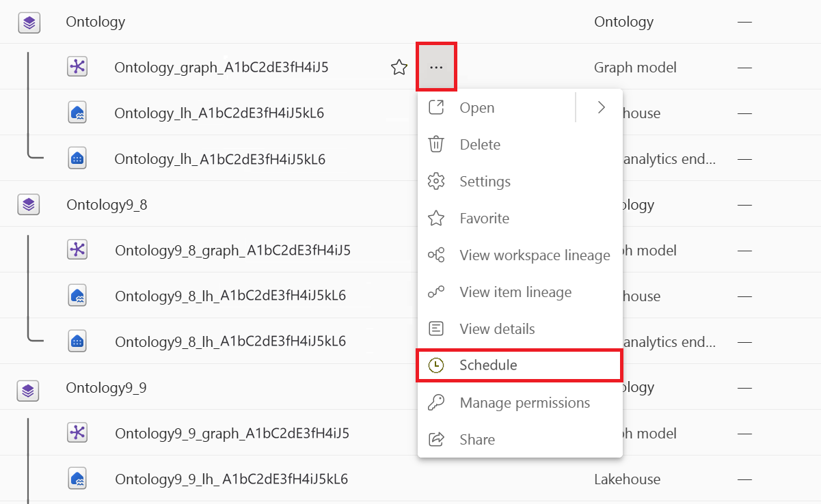
Task: Click the Ontology9_8_lh SQL endpoint icon
Action: click(77, 341)
